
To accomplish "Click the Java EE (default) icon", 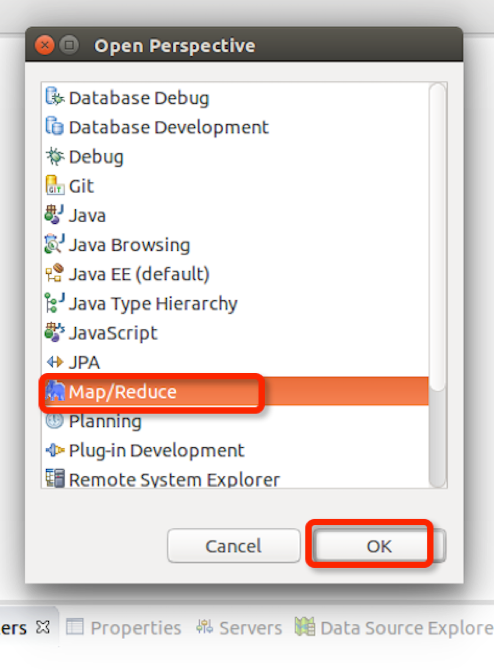I will [x=55, y=273].
